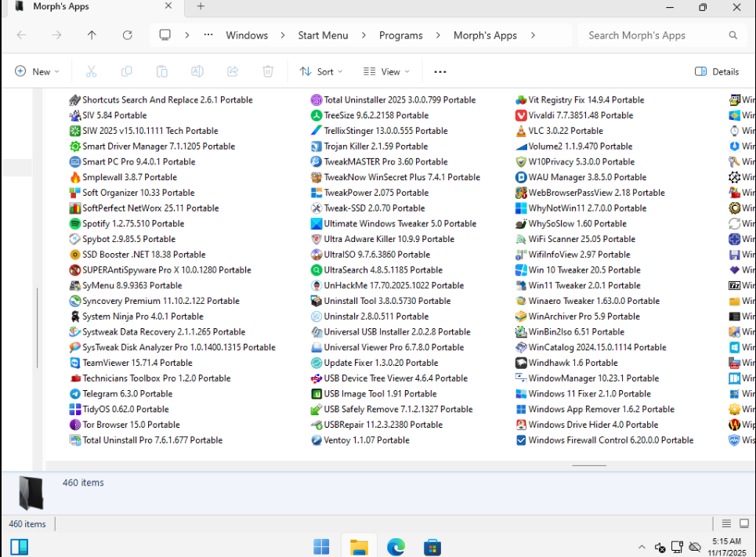The height and width of the screenshot is (557, 756).
Task: Expand the New dropdown menu
Action: 38,71
